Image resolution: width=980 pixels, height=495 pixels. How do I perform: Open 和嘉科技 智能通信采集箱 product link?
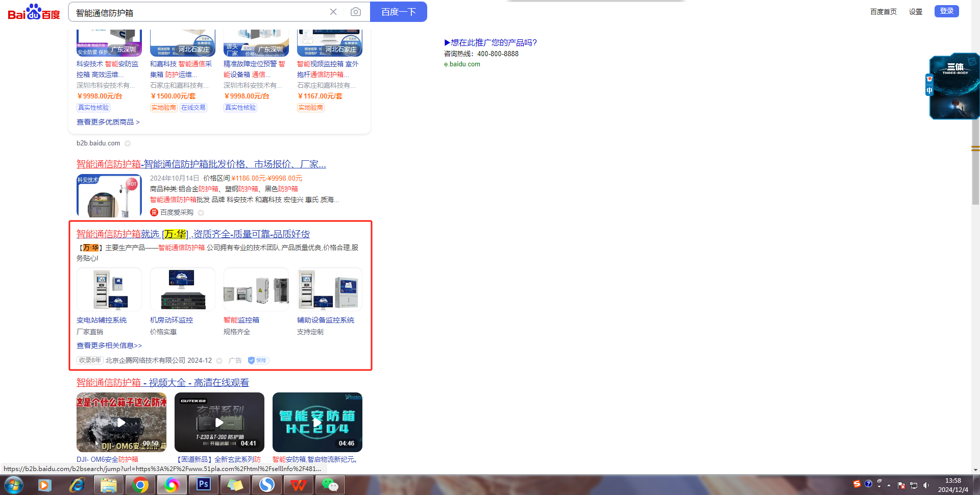click(181, 69)
